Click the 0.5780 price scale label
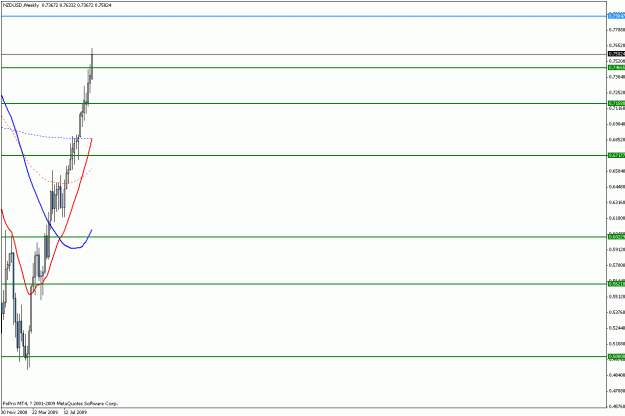This screenshot has height=416, width=625. (x=617, y=265)
